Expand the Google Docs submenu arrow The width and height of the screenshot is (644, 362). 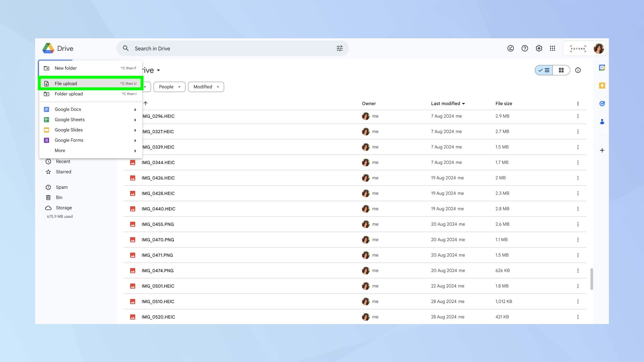135,110
